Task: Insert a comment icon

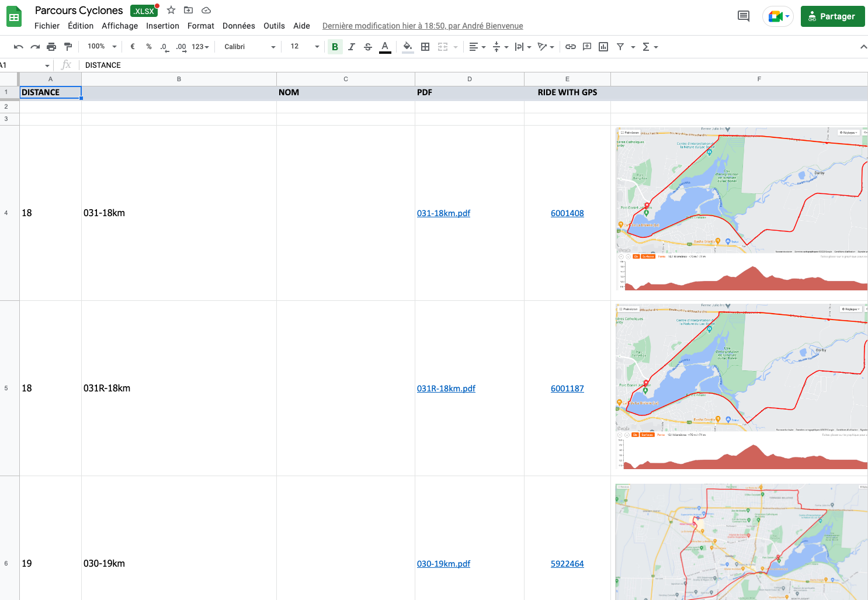Action: click(x=587, y=47)
